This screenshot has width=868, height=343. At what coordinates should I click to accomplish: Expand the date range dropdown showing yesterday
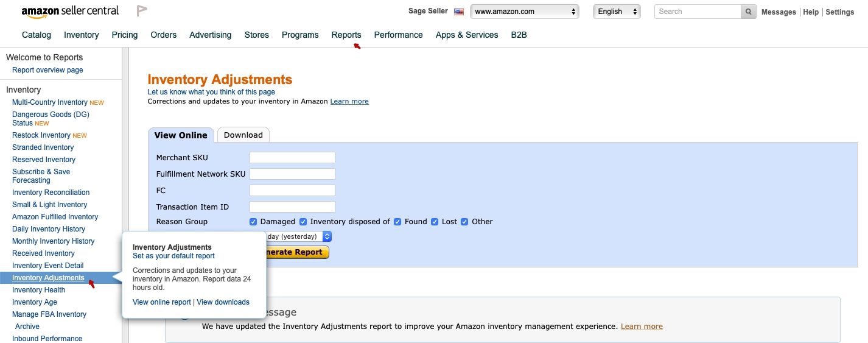298,236
